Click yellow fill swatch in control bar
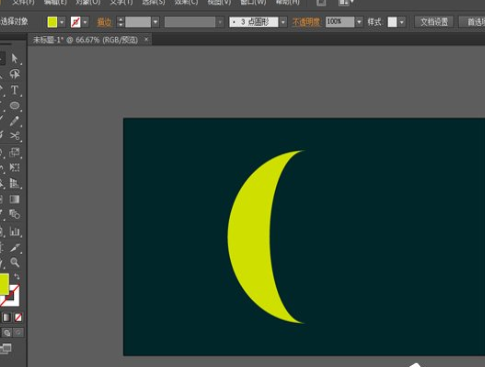The image size is (485, 372). (x=52, y=22)
